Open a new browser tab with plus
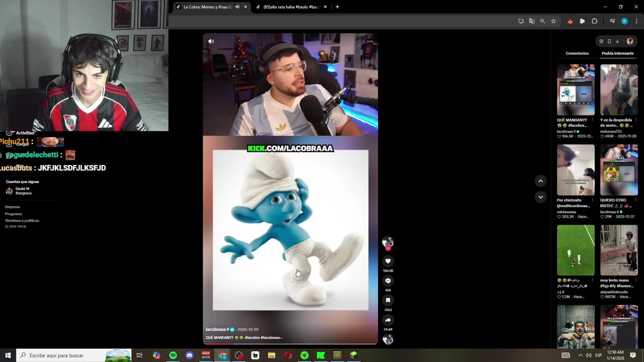The width and height of the screenshot is (644, 362). point(337,7)
